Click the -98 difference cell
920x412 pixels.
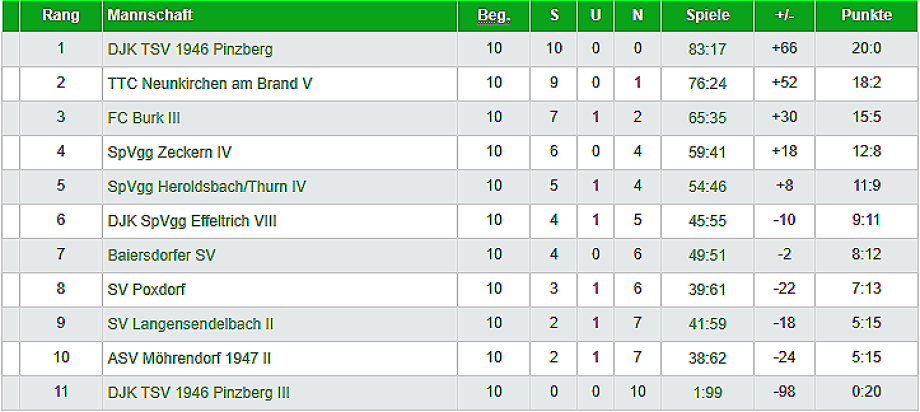pyautogui.click(x=784, y=392)
